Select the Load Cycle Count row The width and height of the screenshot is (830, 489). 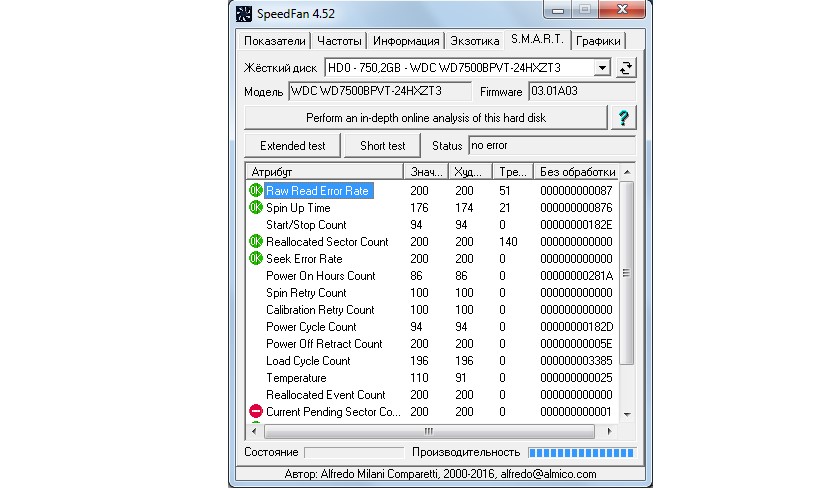coord(432,360)
